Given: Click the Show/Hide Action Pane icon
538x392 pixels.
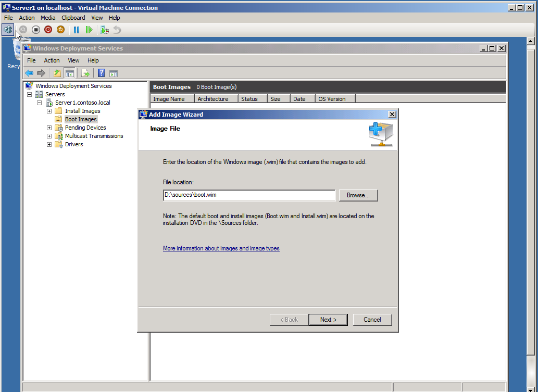Looking at the screenshot, I should coord(114,73).
